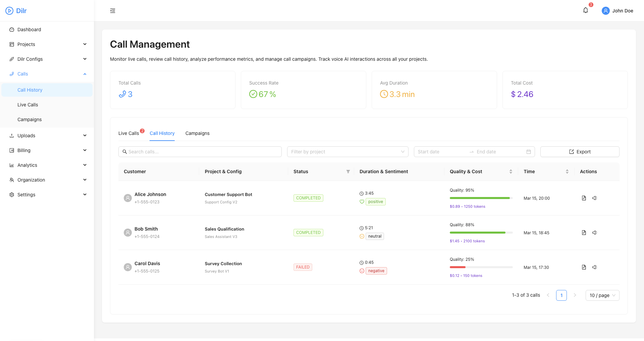Screen dimensions: 644x341
Task: Click the Dilr logo
Action: pyautogui.click(x=16, y=10)
